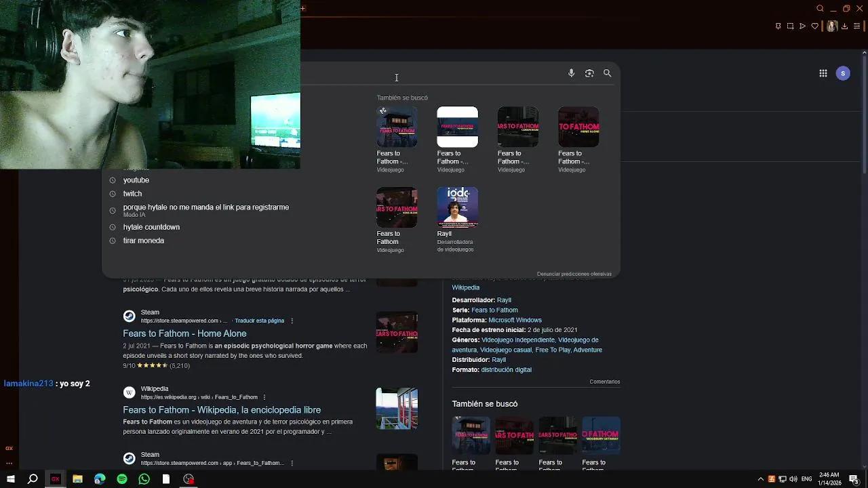The width and height of the screenshot is (868, 488).
Task: Open three-dot menu beside Wikipedia result URL
Action: pyautogui.click(x=264, y=397)
